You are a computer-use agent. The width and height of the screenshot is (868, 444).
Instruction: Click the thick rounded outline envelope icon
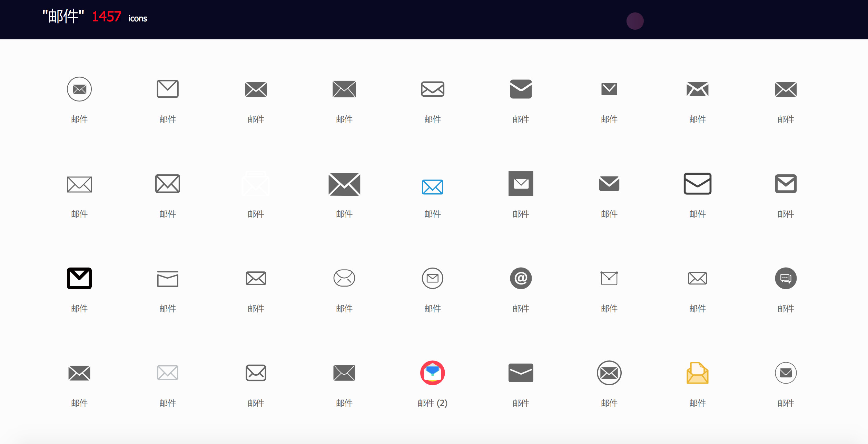tap(697, 184)
